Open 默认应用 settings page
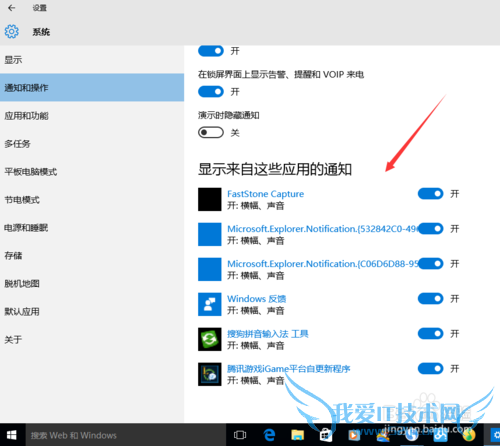Image resolution: width=500 pixels, height=446 pixels. pos(92,312)
